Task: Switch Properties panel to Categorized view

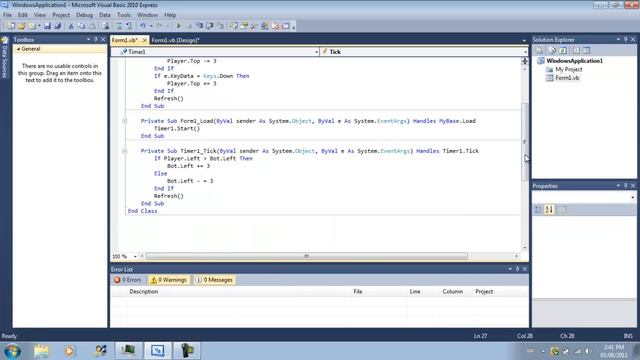Action: pyautogui.click(x=538, y=209)
